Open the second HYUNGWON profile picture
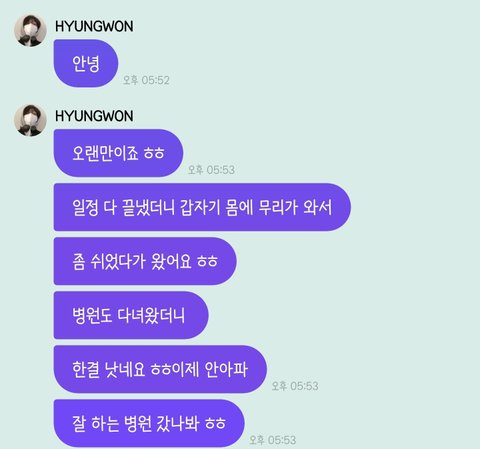This screenshot has height=449, width=480. coord(30,120)
